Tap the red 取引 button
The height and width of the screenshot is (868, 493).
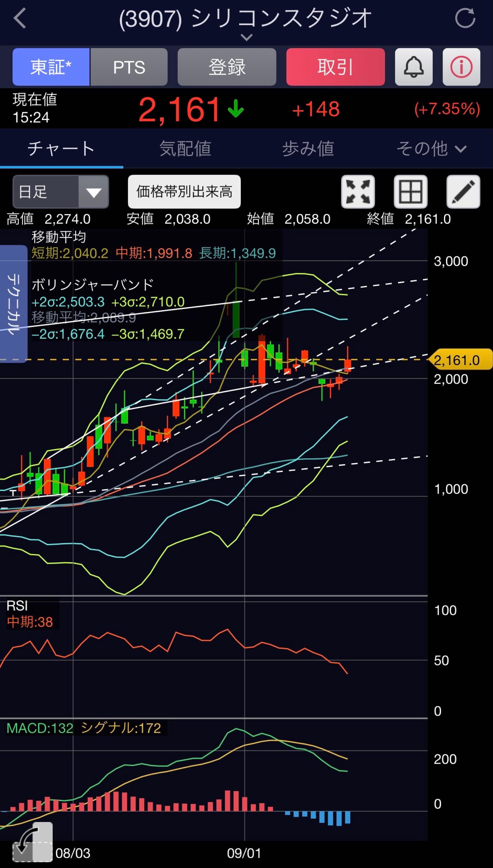[336, 67]
